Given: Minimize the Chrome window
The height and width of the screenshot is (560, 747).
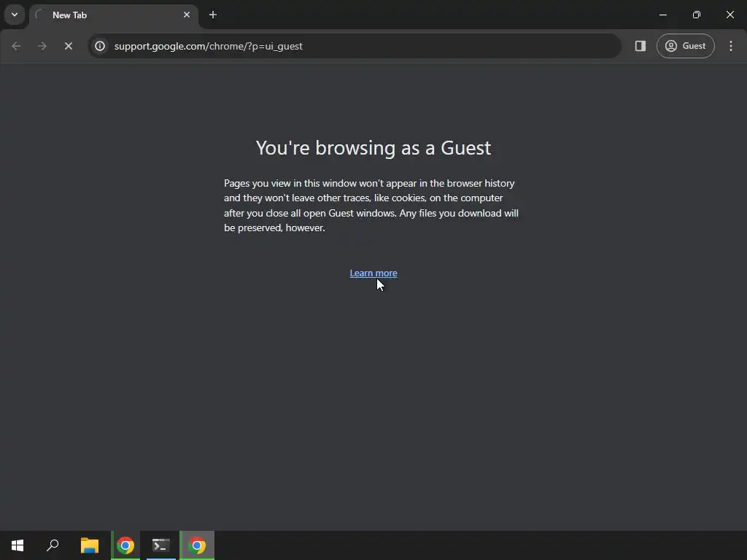Looking at the screenshot, I should (x=662, y=15).
